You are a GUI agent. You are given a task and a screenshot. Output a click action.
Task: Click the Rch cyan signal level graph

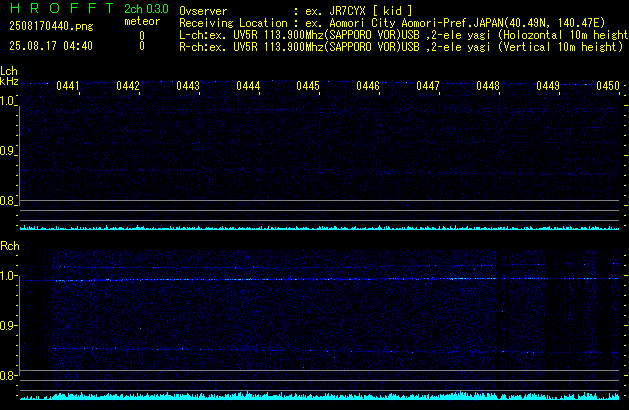pos(319,396)
